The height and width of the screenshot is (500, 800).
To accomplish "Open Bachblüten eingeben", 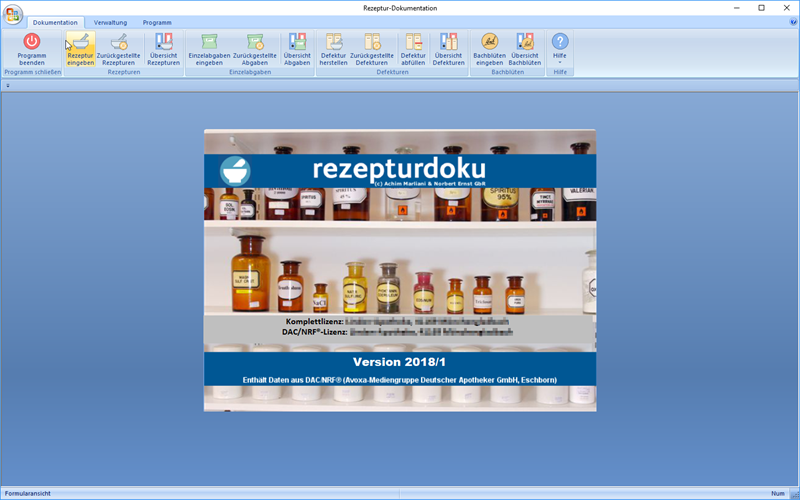I will [x=489, y=48].
